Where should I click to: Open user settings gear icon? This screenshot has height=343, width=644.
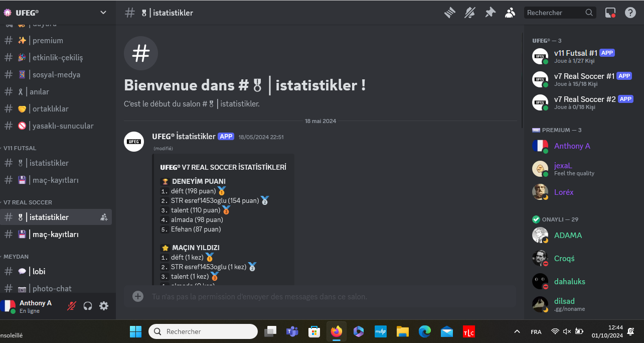pyautogui.click(x=104, y=306)
